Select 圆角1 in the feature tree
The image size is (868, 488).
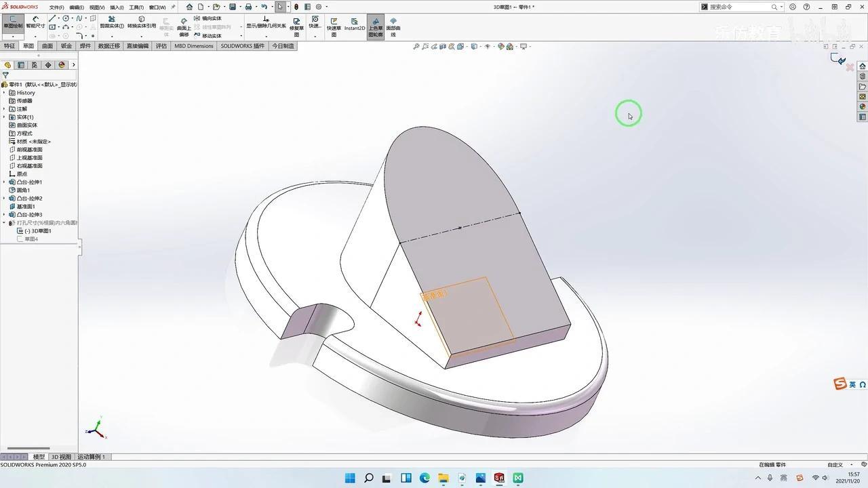(24, 190)
